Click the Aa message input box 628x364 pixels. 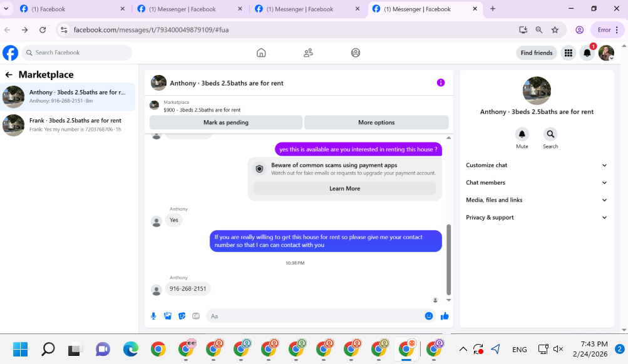314,316
